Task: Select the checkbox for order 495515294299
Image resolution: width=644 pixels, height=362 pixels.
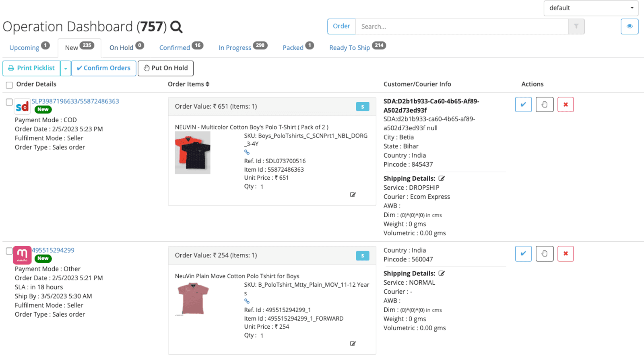Action: [x=9, y=251]
